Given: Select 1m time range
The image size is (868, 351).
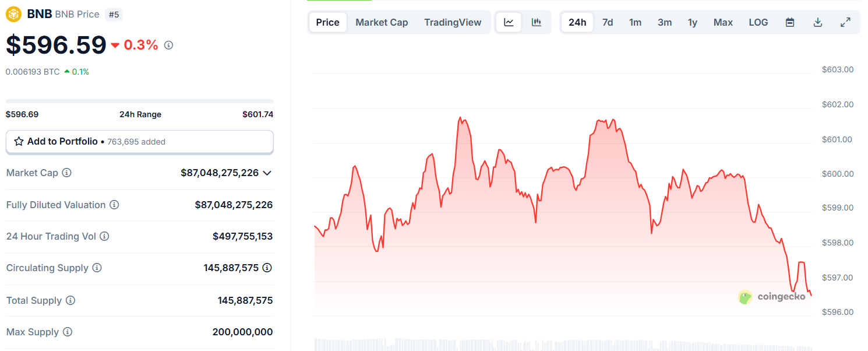Looking at the screenshot, I should pos(635,22).
